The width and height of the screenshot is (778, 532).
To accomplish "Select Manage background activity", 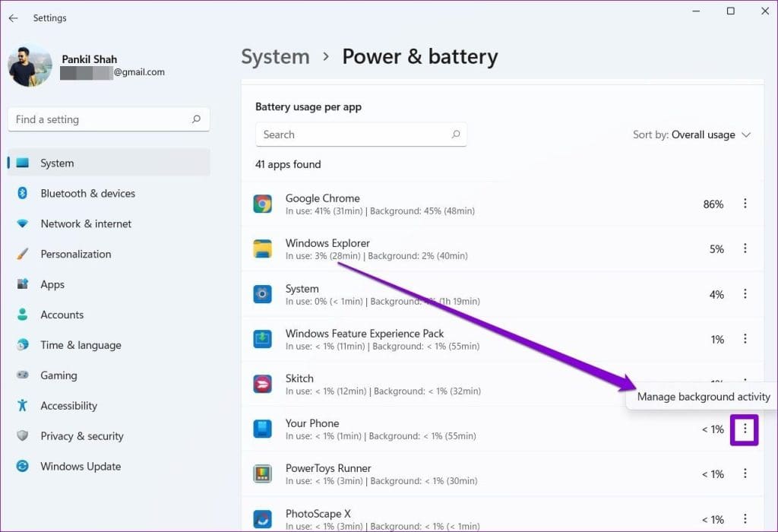I will 703,396.
